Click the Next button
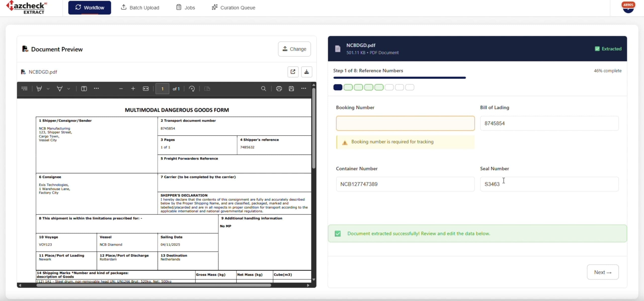 (x=602, y=272)
